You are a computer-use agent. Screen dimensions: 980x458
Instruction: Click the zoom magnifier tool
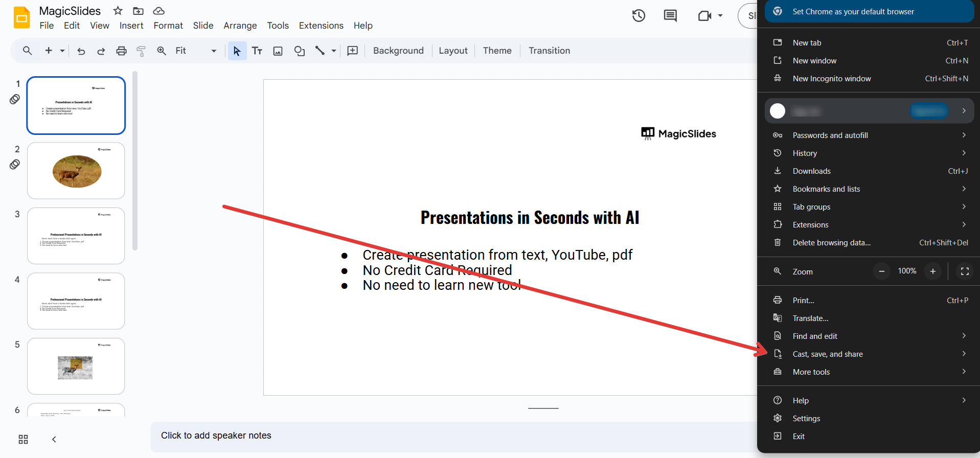pos(162,51)
